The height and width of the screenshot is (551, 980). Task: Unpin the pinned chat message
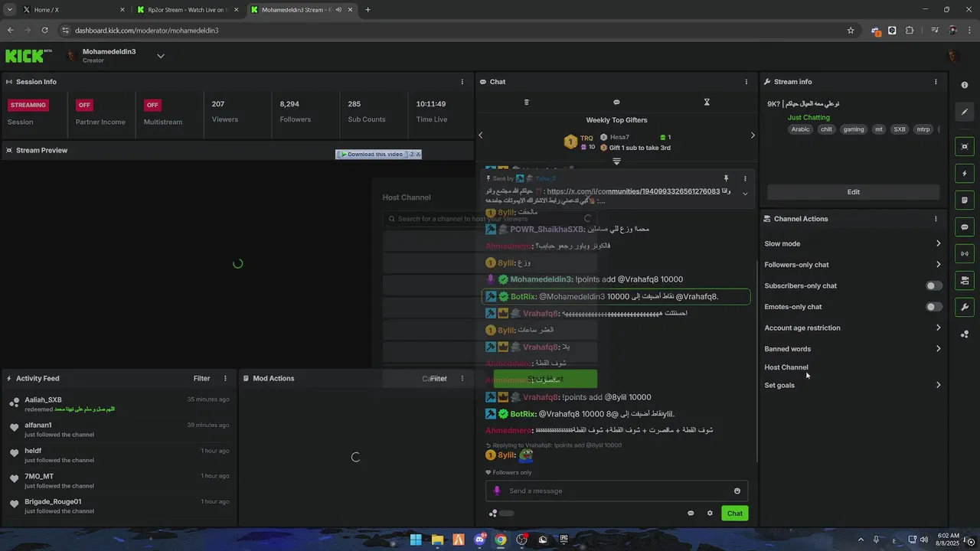coord(727,178)
